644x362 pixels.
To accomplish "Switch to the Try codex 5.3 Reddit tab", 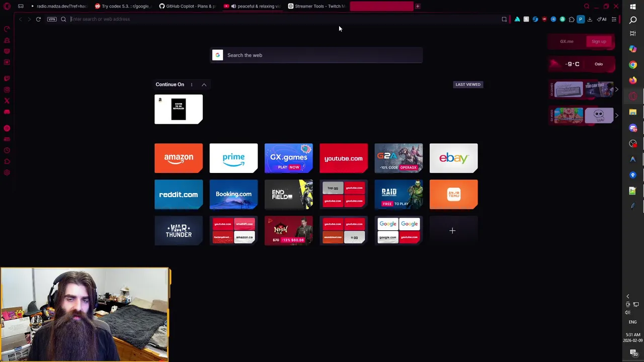I will coord(122,6).
